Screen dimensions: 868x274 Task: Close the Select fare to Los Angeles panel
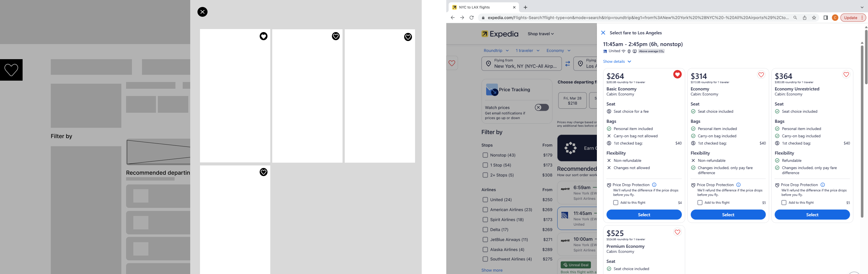(603, 33)
